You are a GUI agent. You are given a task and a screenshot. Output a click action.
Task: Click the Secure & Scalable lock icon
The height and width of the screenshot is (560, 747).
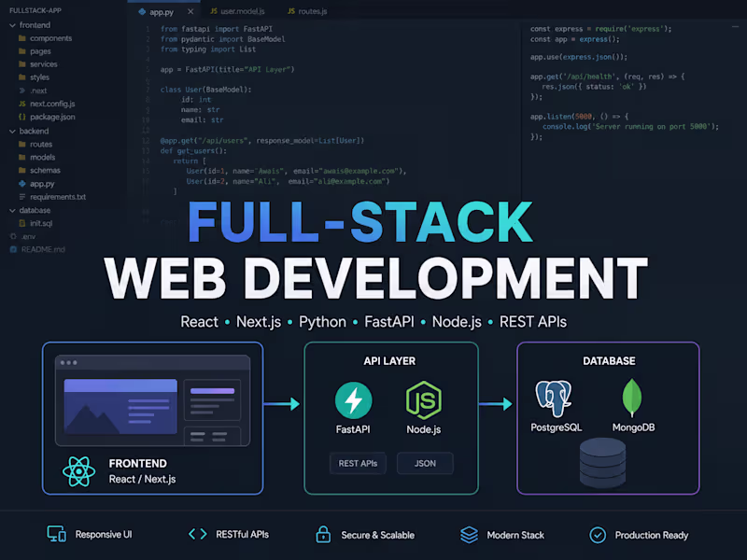pyautogui.click(x=323, y=534)
